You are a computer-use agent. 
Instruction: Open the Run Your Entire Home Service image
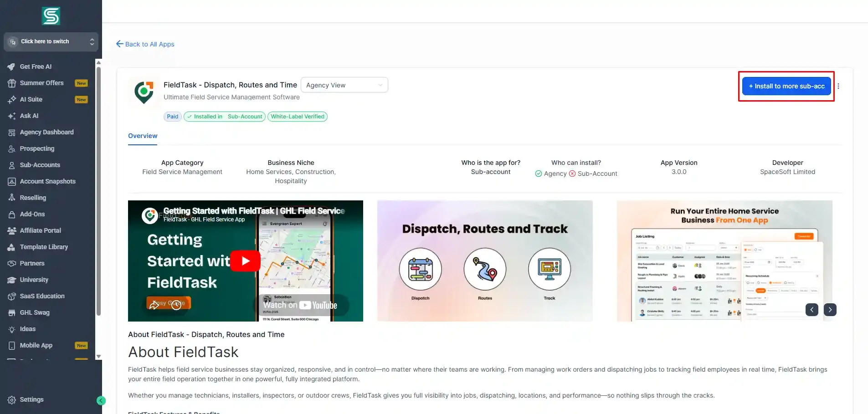tap(724, 261)
